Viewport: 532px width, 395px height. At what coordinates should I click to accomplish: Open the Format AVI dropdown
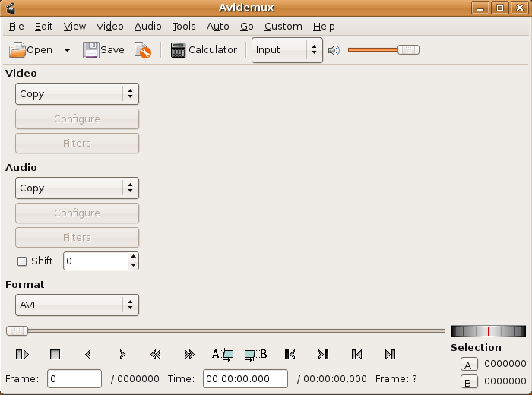(77, 305)
